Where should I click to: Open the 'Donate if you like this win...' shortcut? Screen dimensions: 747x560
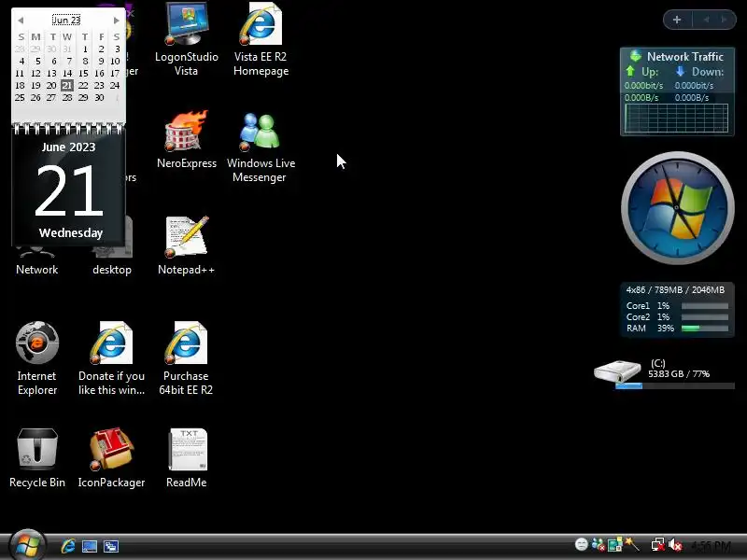point(111,358)
